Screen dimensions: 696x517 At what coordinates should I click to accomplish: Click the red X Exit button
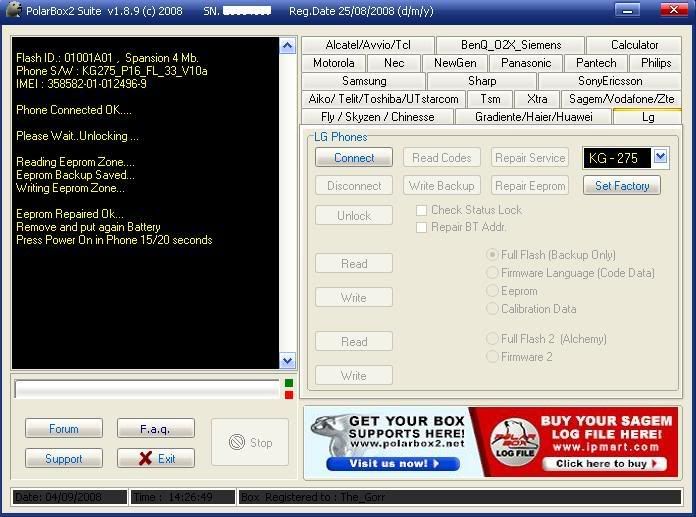tap(156, 458)
